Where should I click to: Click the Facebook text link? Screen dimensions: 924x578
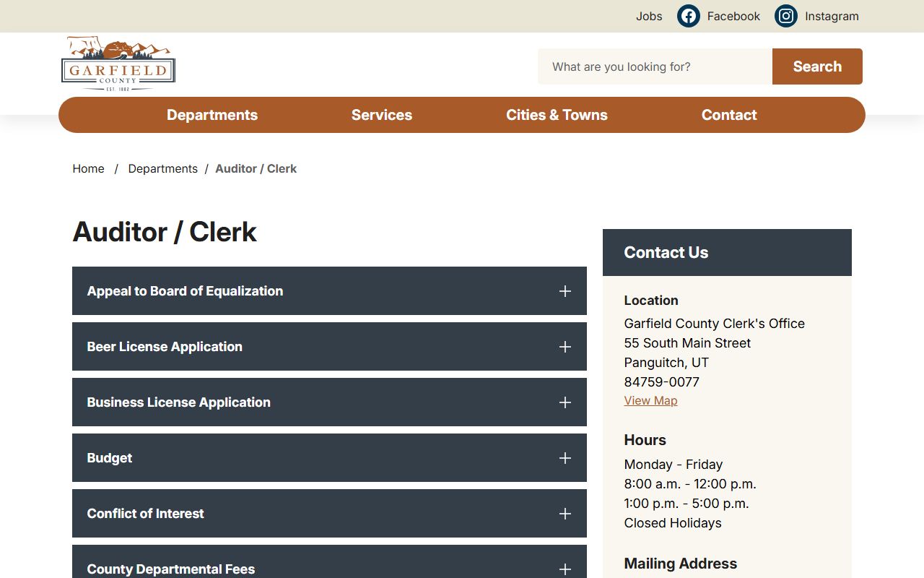[x=733, y=16]
